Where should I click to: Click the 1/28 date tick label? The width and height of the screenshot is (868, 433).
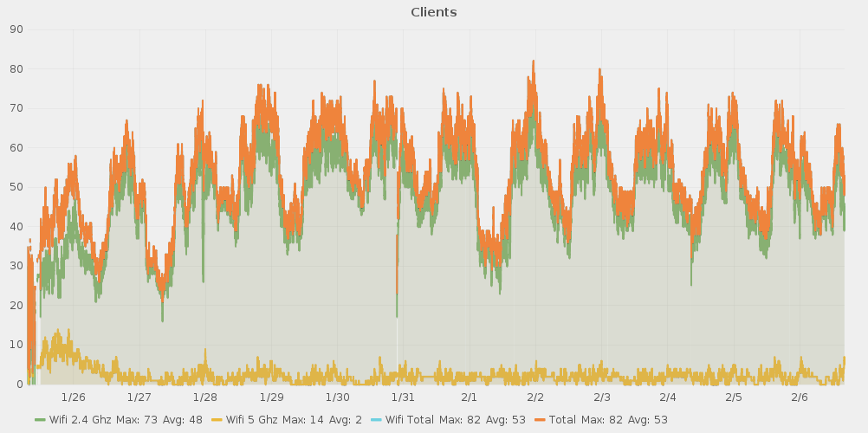pos(205,397)
